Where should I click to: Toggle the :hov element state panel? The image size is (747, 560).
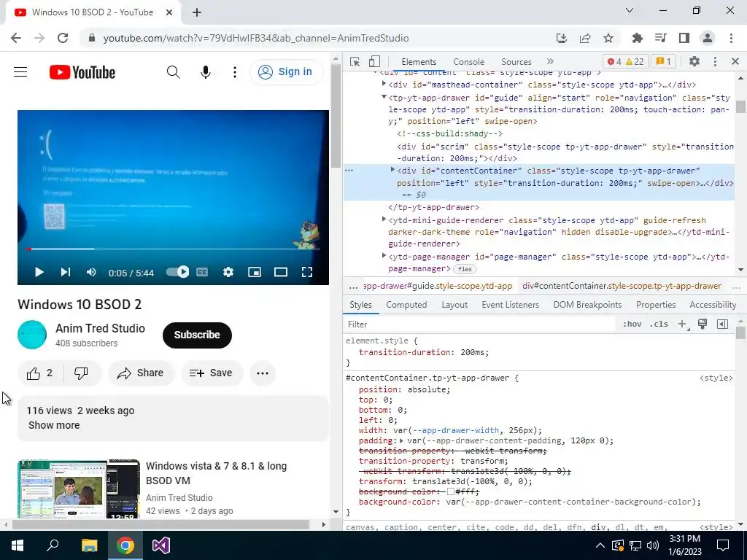click(632, 324)
